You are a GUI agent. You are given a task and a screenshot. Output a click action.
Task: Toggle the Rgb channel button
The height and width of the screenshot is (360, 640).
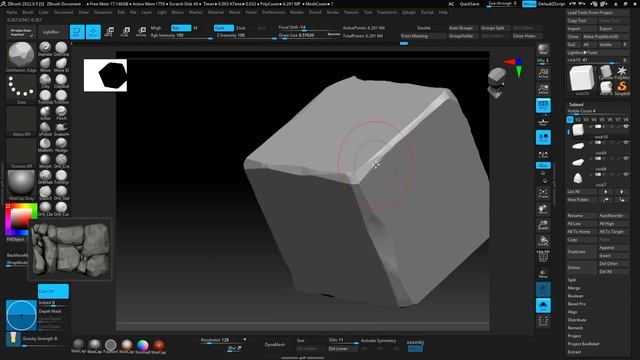(181, 28)
